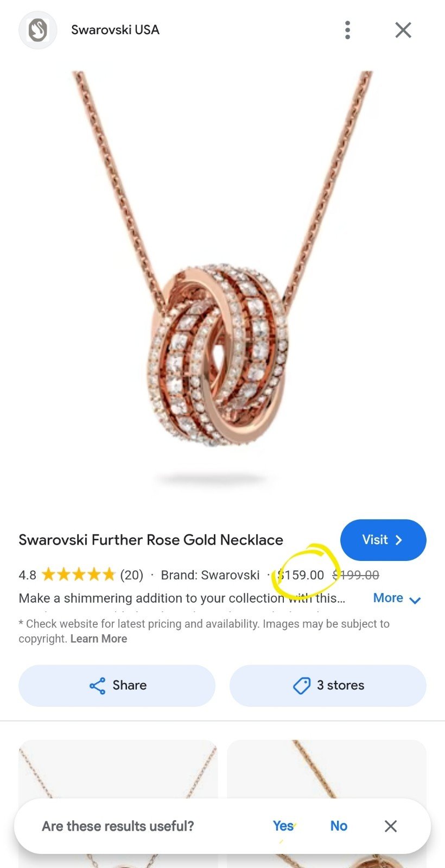Open the three-dot overflow menu
The width and height of the screenshot is (445, 868).
coord(347,30)
